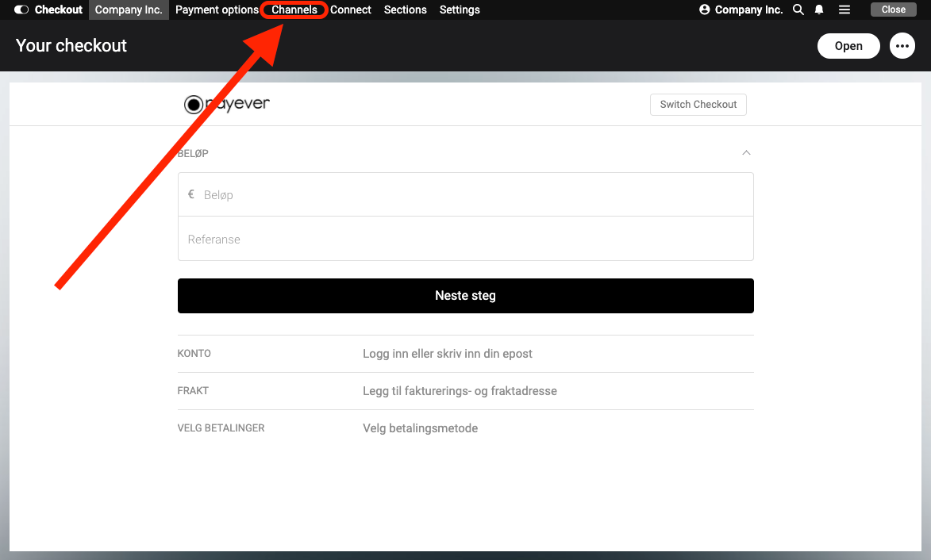Click the 'Velg betalingsmetode' text
The image size is (931, 560).
[420, 428]
